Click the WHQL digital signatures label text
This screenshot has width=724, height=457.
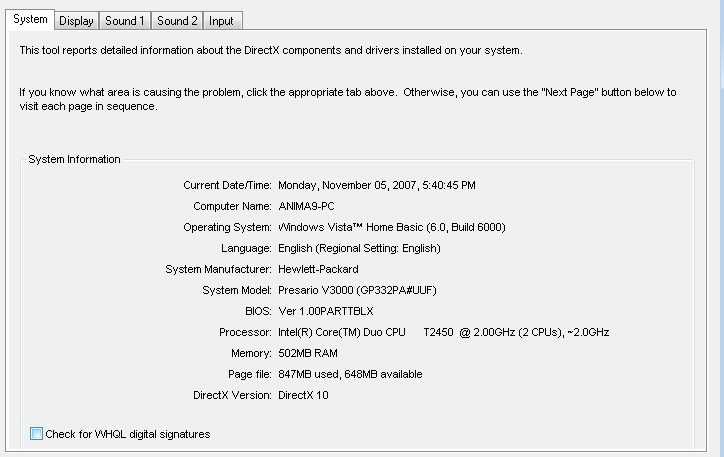(x=128, y=434)
